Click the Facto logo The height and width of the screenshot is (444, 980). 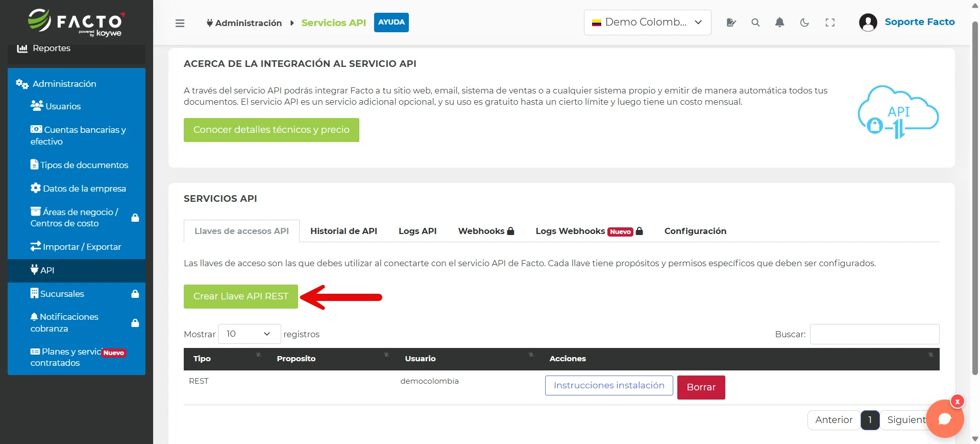(76, 22)
